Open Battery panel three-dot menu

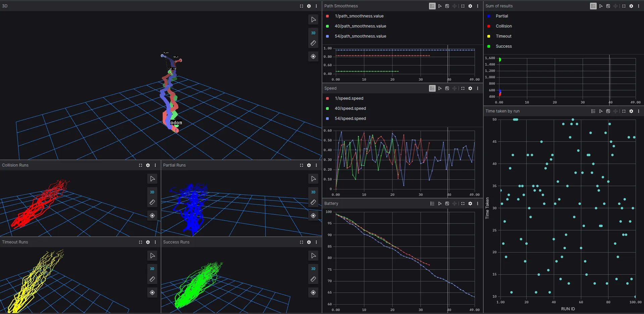coord(478,204)
